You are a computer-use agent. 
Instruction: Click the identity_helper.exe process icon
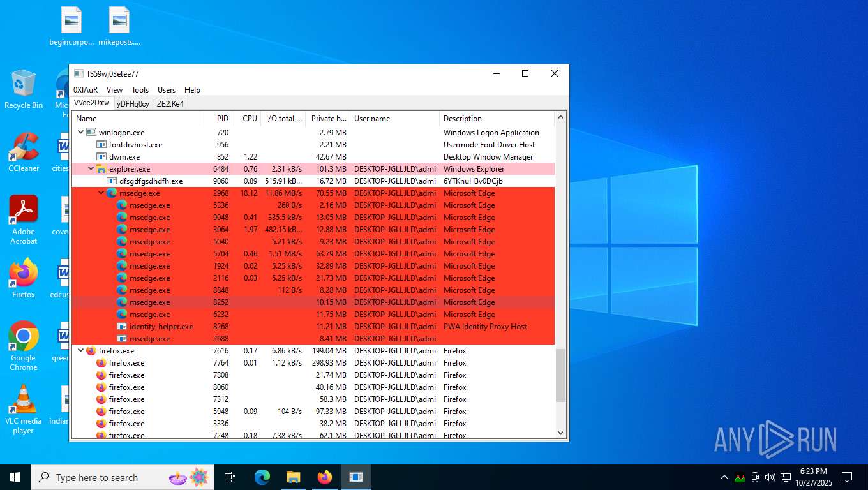122,327
